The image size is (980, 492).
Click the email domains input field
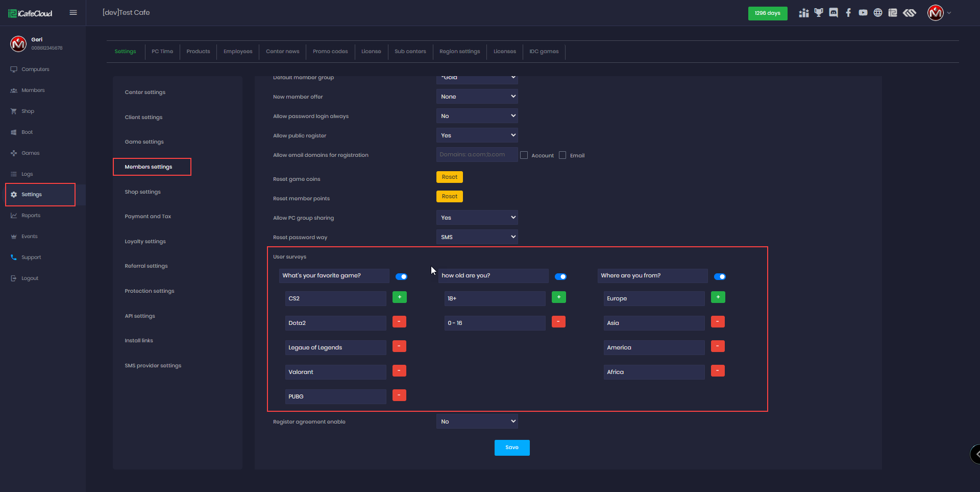pyautogui.click(x=477, y=155)
